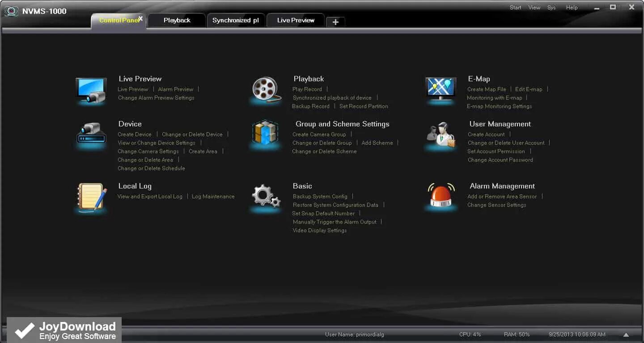Click View and Export Local Log
Screen dimensions: 644x343
(x=150, y=197)
